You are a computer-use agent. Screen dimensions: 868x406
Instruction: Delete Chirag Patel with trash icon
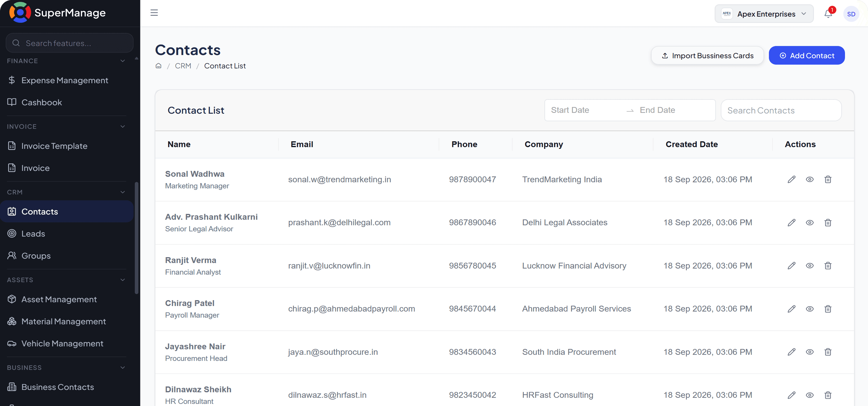pos(828,309)
